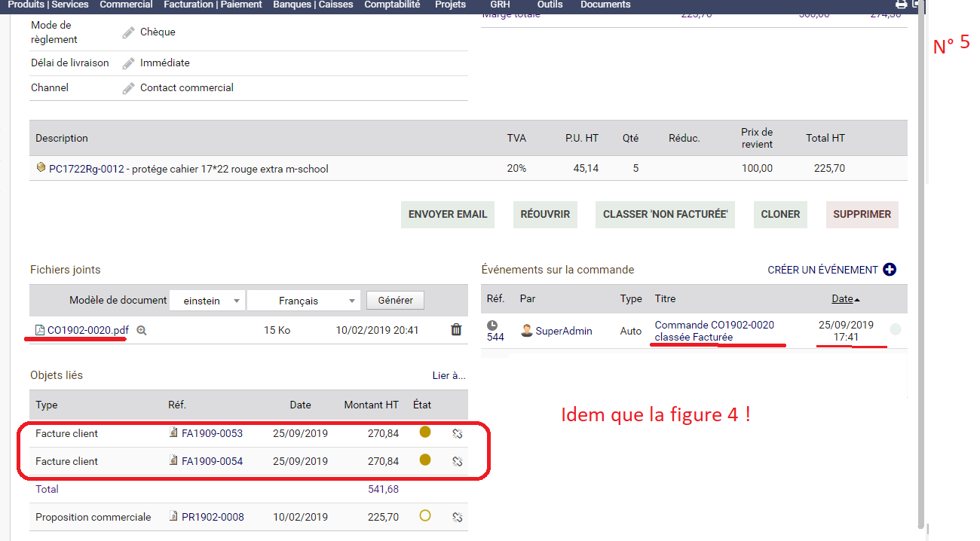The height and width of the screenshot is (541, 980).
Task: Edit the Mode de règlement pencil icon
Action: tap(129, 32)
